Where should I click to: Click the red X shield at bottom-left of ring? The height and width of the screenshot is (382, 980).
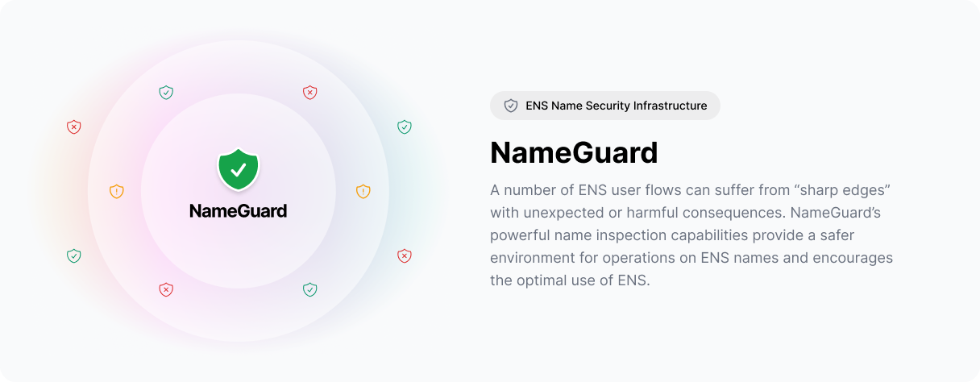click(x=166, y=289)
